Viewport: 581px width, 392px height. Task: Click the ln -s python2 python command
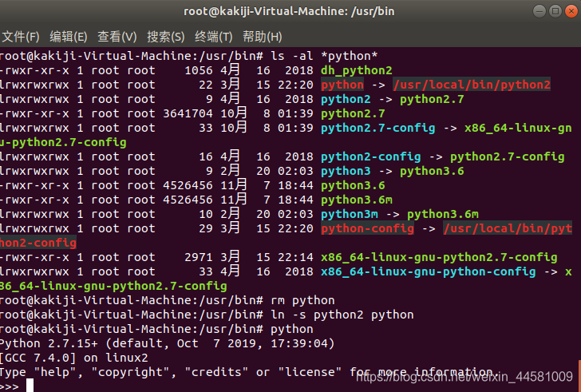click(x=342, y=315)
